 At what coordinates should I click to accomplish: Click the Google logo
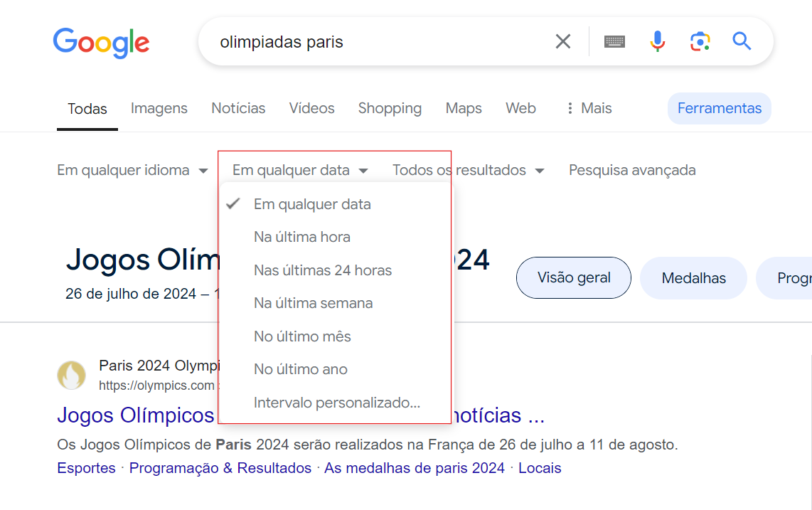tap(100, 43)
